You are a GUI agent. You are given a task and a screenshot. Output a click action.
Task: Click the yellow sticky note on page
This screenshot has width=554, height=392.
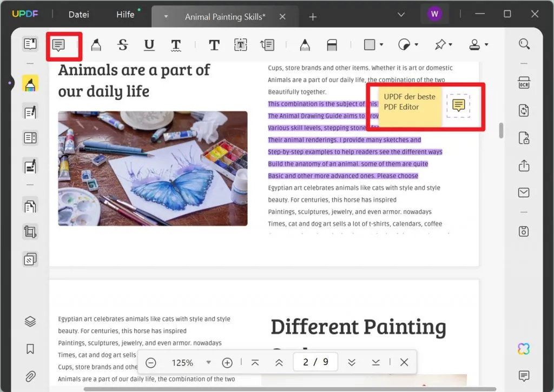coord(458,105)
